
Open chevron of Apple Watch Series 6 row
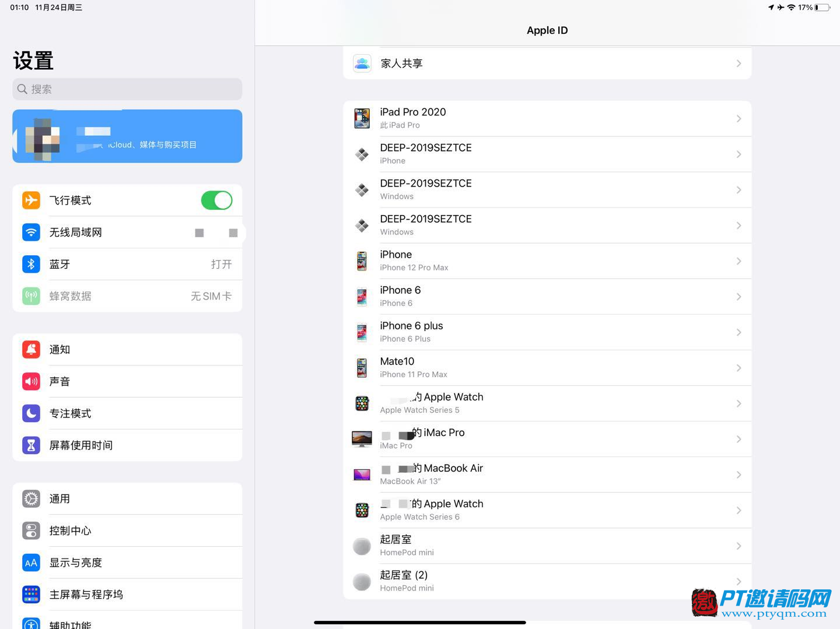pos(739,510)
